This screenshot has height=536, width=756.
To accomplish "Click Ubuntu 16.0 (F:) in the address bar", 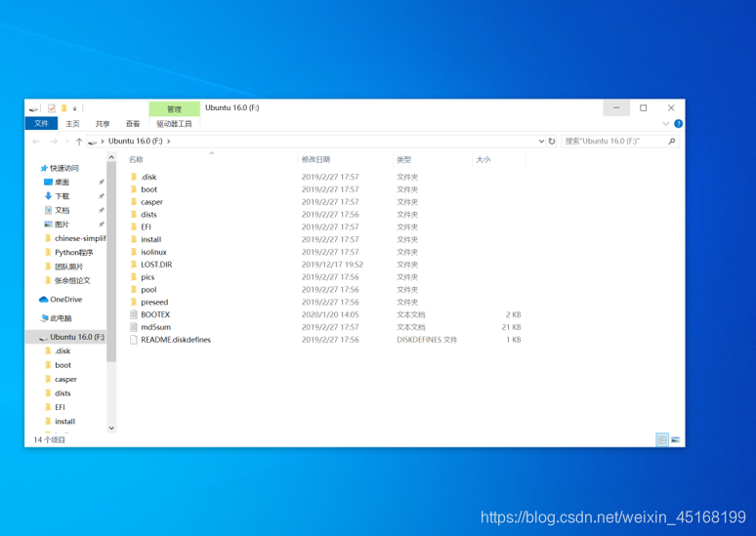I will point(136,141).
